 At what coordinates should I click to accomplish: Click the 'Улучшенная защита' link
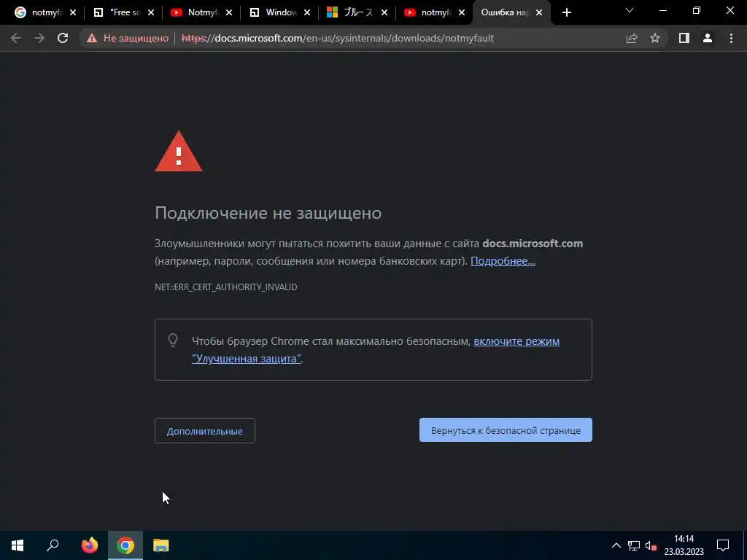click(247, 359)
